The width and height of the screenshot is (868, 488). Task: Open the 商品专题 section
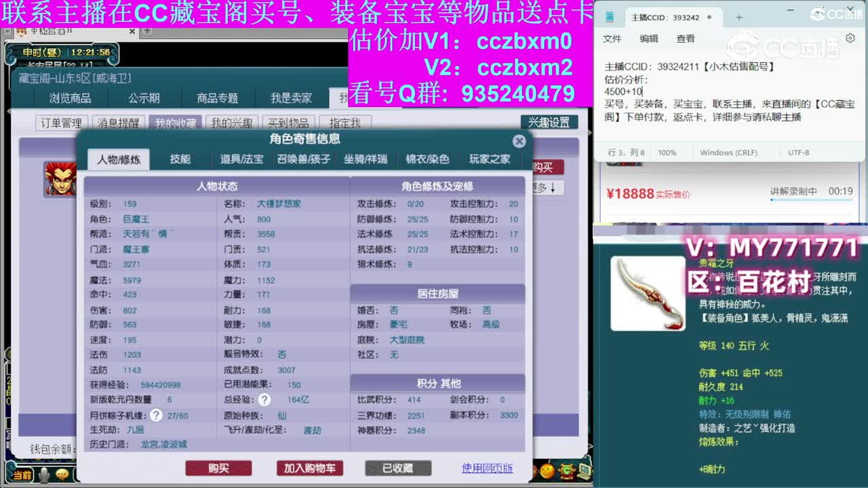point(218,98)
